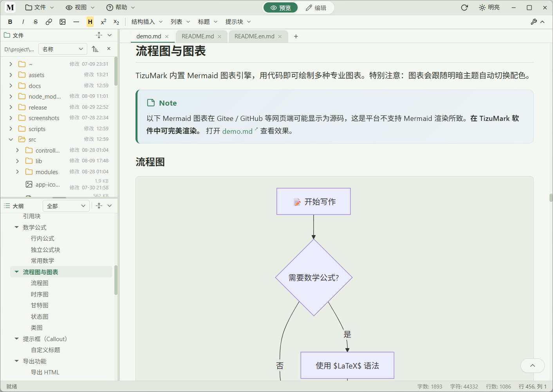Click locate icon in file panel header
Image resolution: width=553 pixels, height=392 pixels.
point(99,35)
